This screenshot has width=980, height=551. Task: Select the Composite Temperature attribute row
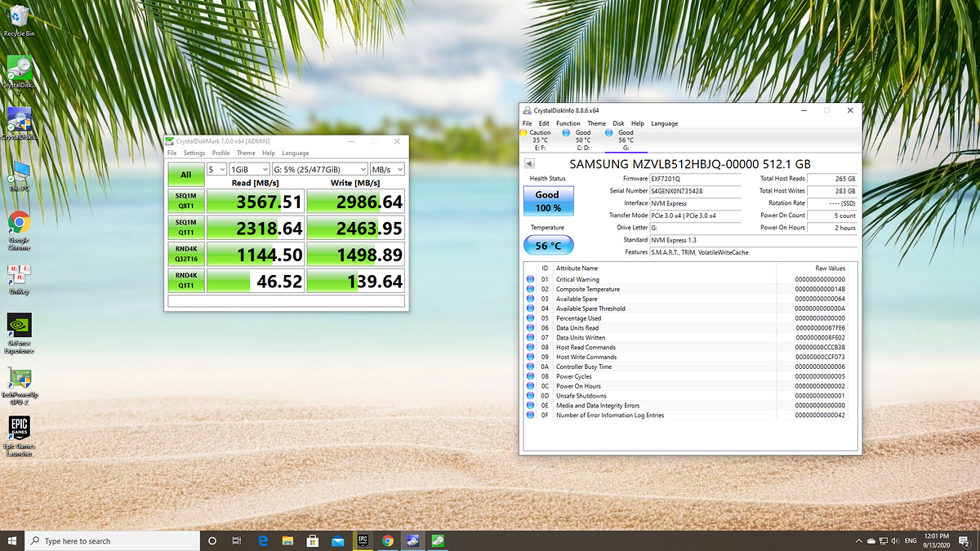690,289
